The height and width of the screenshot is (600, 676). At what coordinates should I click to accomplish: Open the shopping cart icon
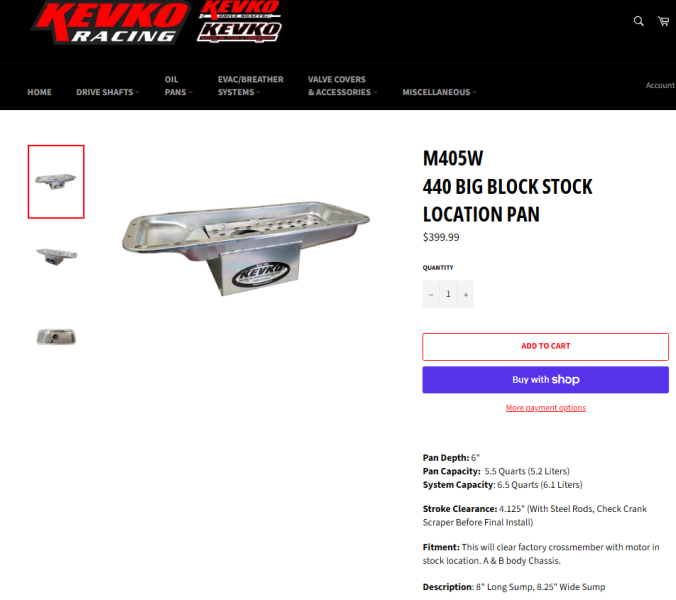[663, 21]
